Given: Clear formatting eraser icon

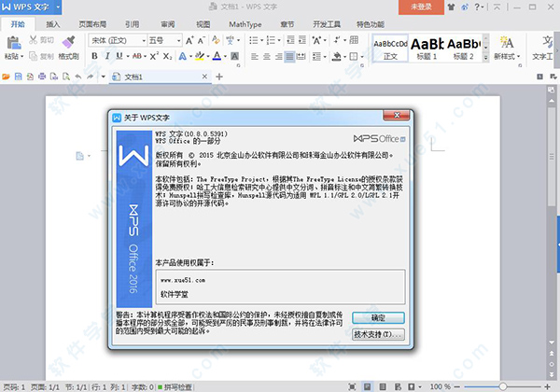Looking at the screenshot, I should click(x=216, y=40).
